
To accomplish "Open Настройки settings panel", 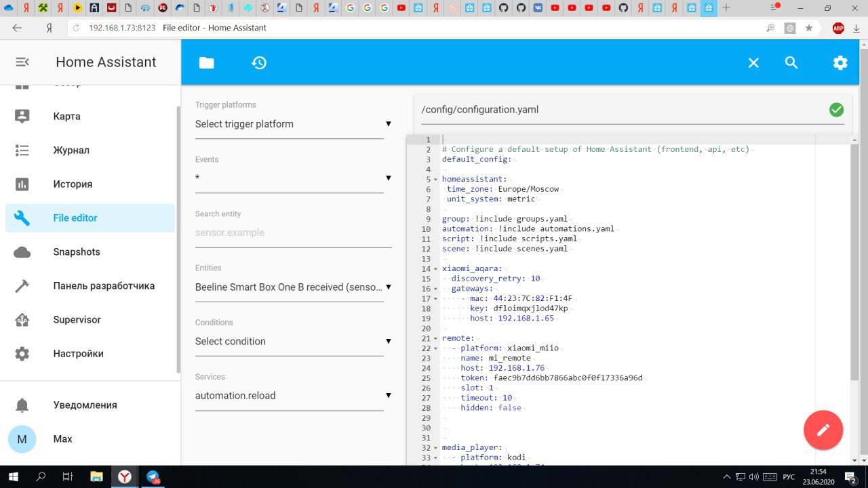I will (x=90, y=353).
